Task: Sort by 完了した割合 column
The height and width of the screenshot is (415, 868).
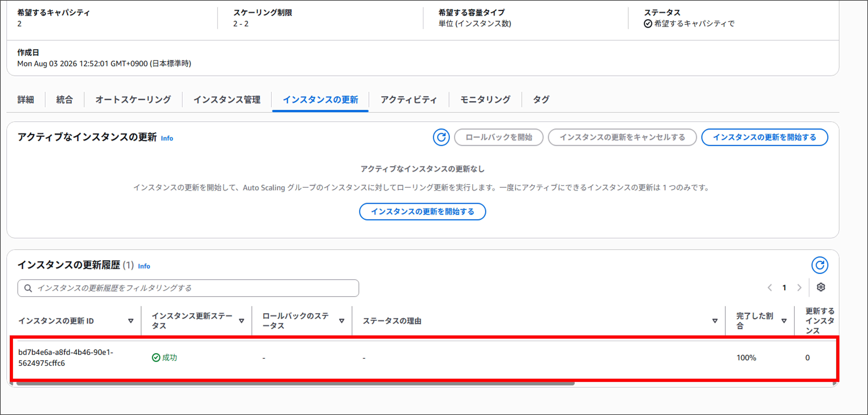Action: point(784,321)
